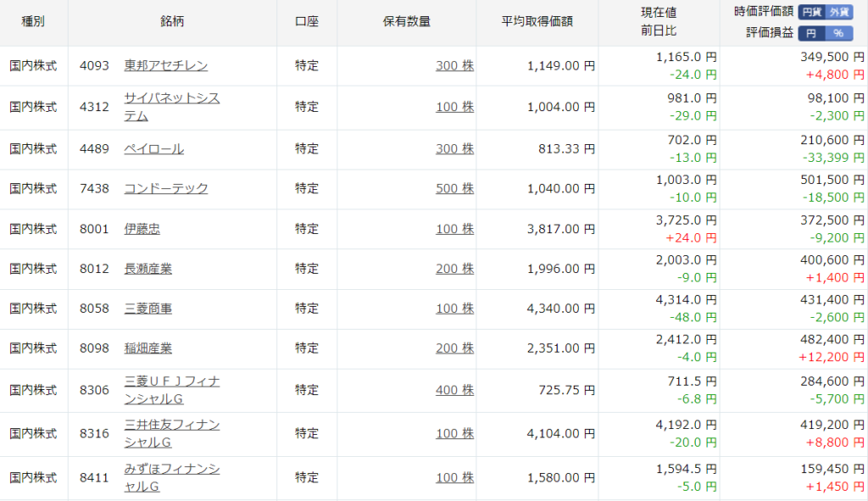Select stock code 7438
Image resolution: width=868 pixels, height=501 pixels.
coord(94,189)
